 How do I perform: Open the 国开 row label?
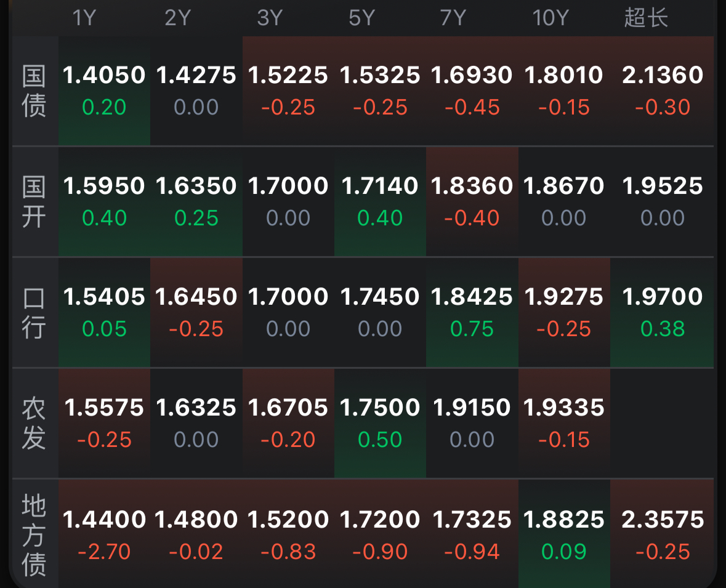34,201
